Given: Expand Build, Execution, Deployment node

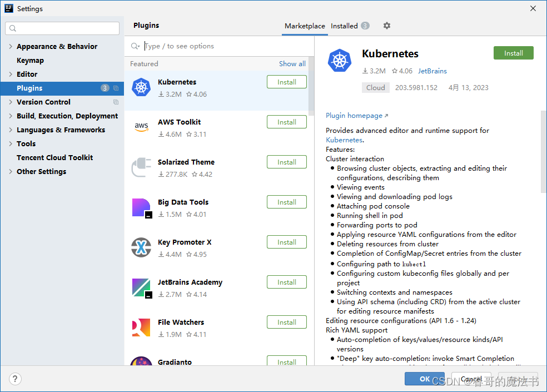Looking at the screenshot, I should 11,116.
